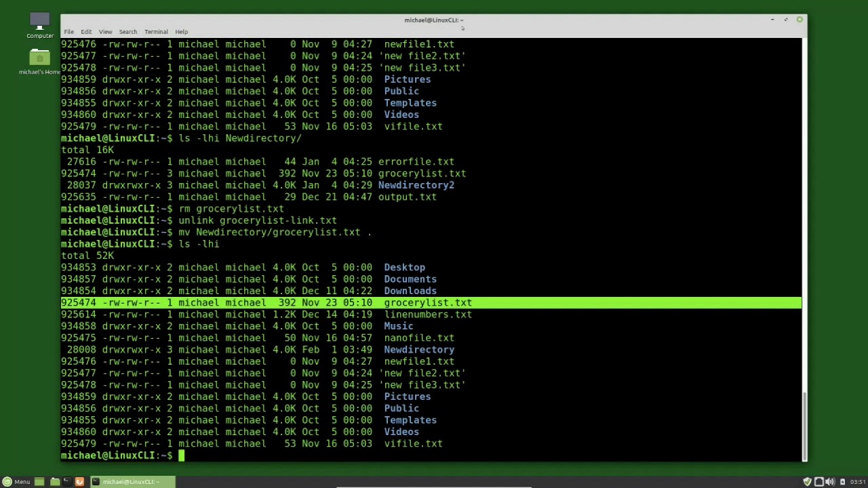Open the Edit menu

tap(86, 32)
